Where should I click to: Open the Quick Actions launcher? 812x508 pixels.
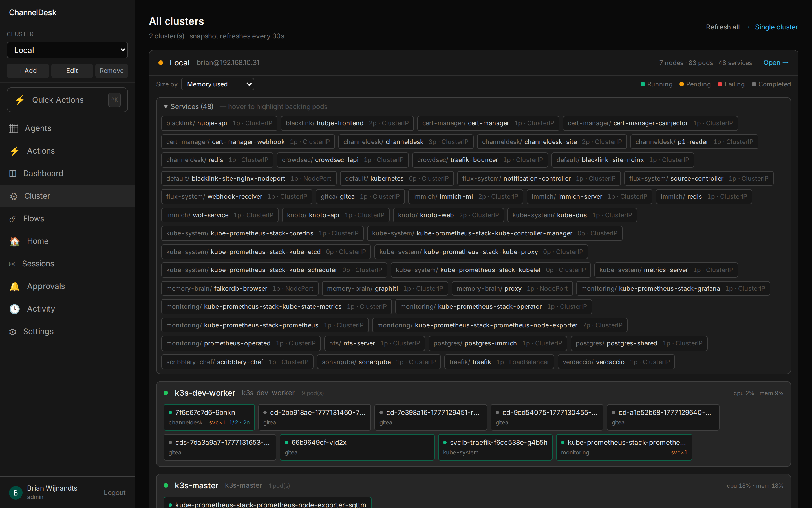pos(67,100)
